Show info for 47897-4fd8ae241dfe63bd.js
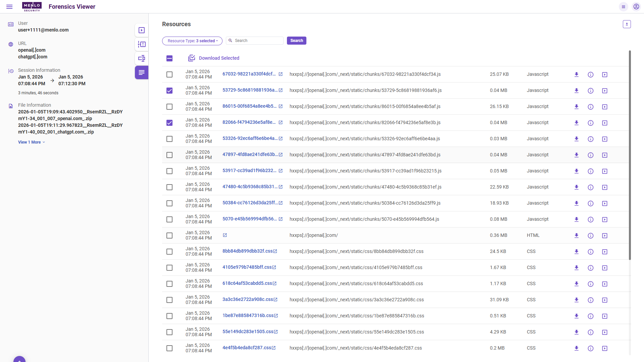The height and width of the screenshot is (362, 644). pos(591,155)
